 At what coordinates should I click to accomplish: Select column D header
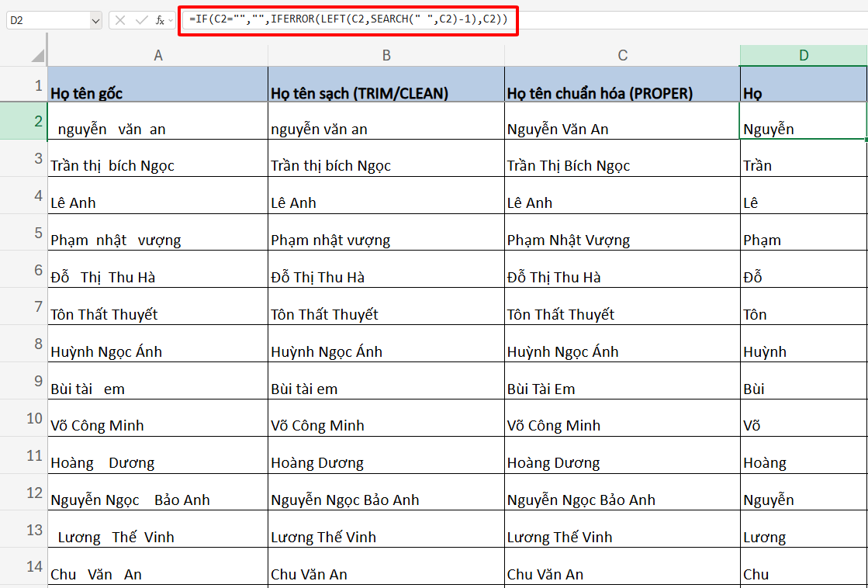[803, 54]
